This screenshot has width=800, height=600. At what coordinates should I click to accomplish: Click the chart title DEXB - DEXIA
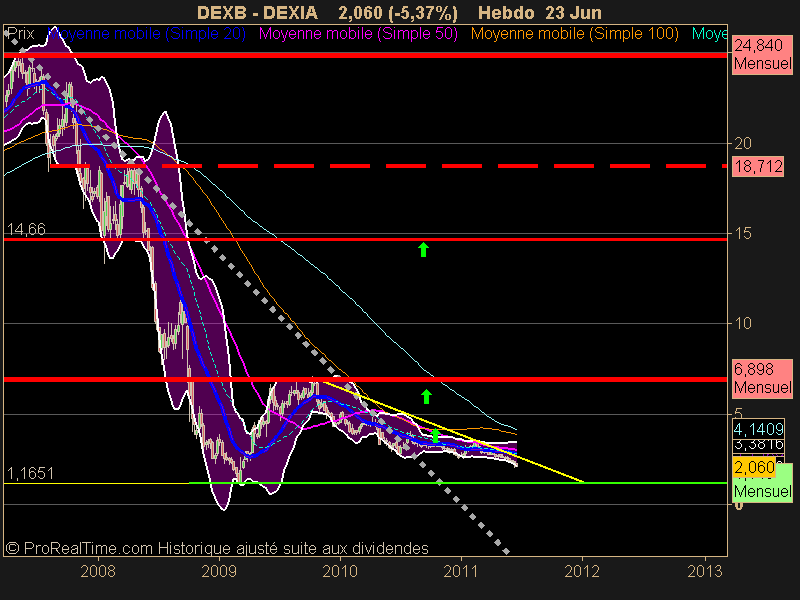point(258,13)
